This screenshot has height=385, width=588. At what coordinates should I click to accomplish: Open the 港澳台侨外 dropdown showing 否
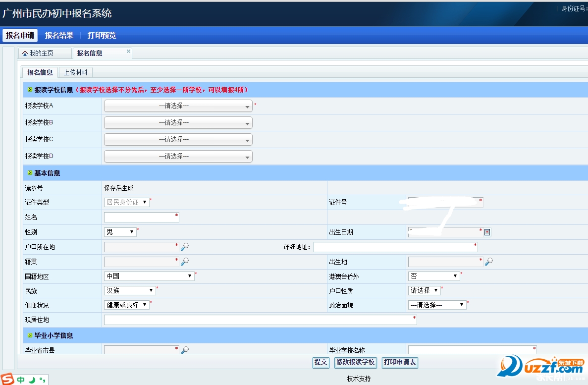434,276
